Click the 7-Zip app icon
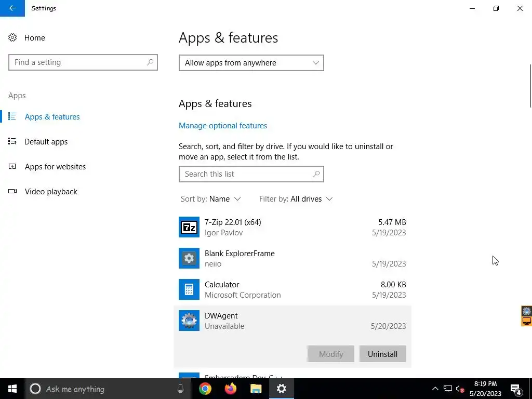Screen dimensions: 532x399 point(189,227)
